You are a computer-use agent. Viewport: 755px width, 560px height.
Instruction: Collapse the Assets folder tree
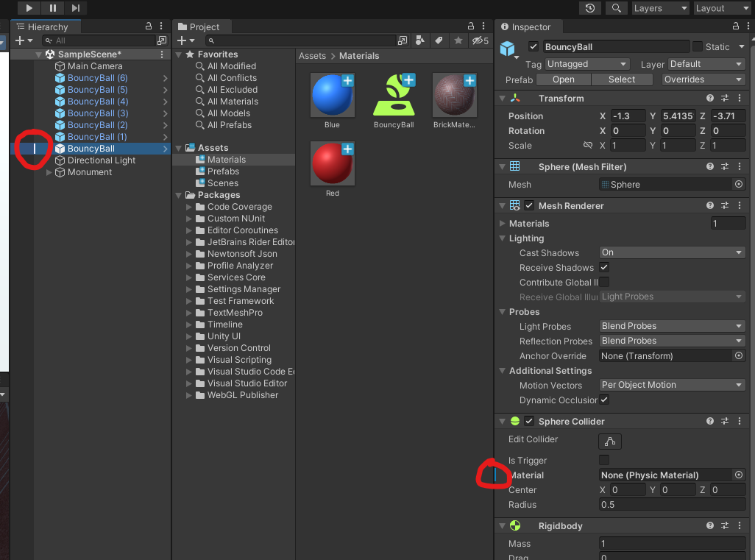pyautogui.click(x=179, y=148)
